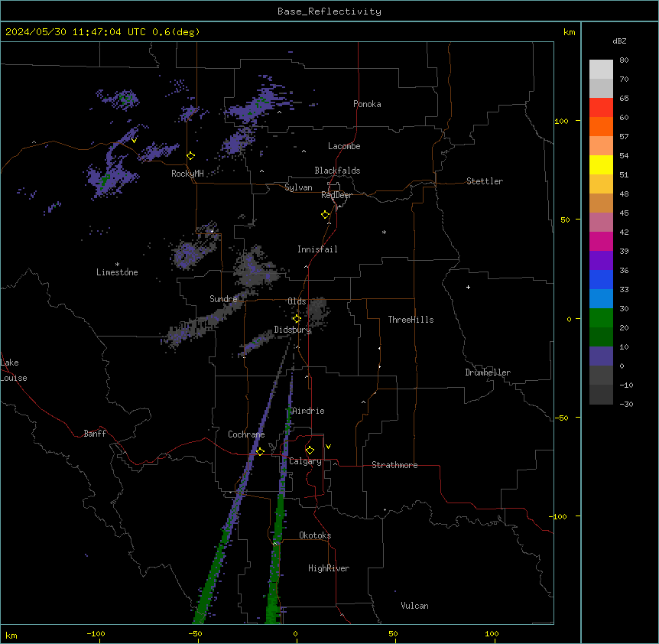This screenshot has width=659, height=644.
Task: Click the Ponoka city label
Action: click(367, 104)
